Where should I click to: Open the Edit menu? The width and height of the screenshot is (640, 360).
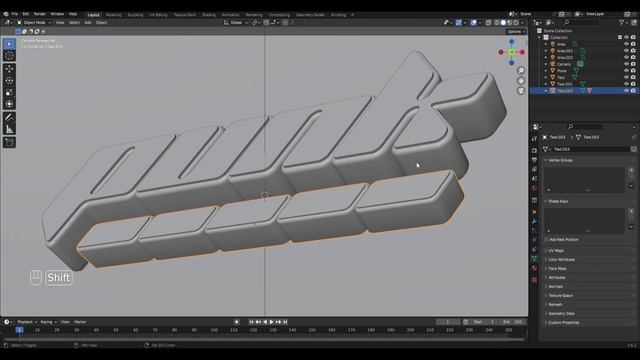26,14
